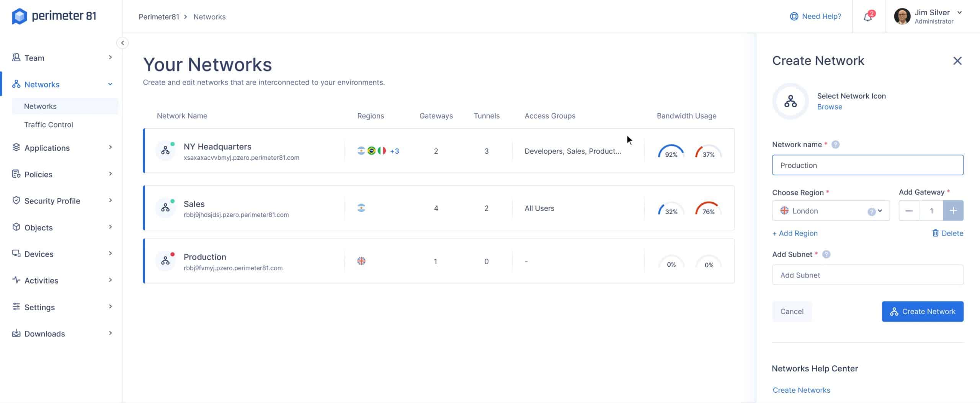Image resolution: width=980 pixels, height=403 pixels.
Task: Click the Production network's UK flag
Action: coord(361,261)
